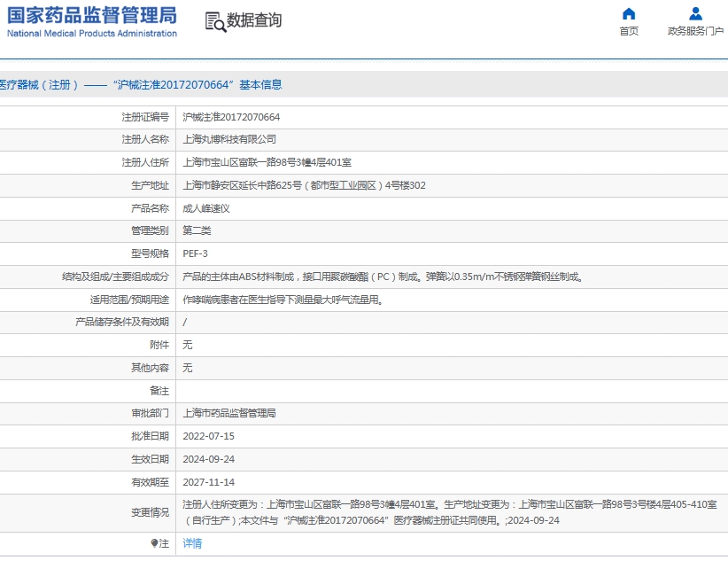Click the change details text 注册人住所变更为

449,512
